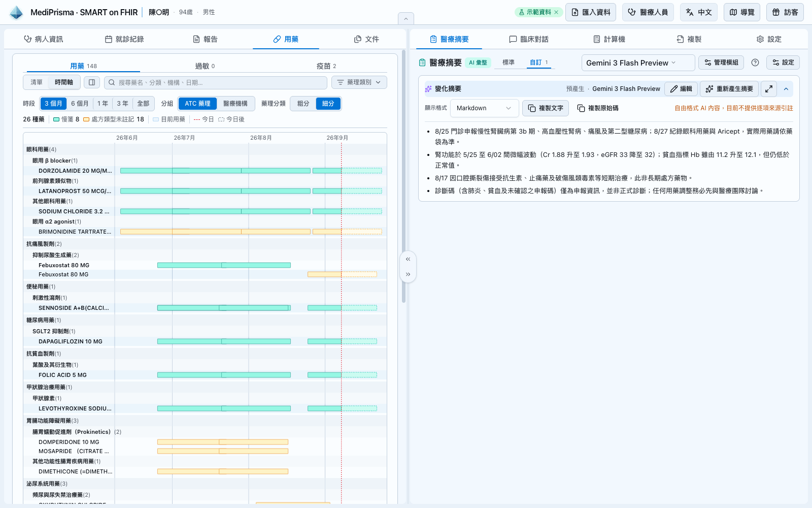Click 複製原始碼 copy source button

click(x=598, y=108)
